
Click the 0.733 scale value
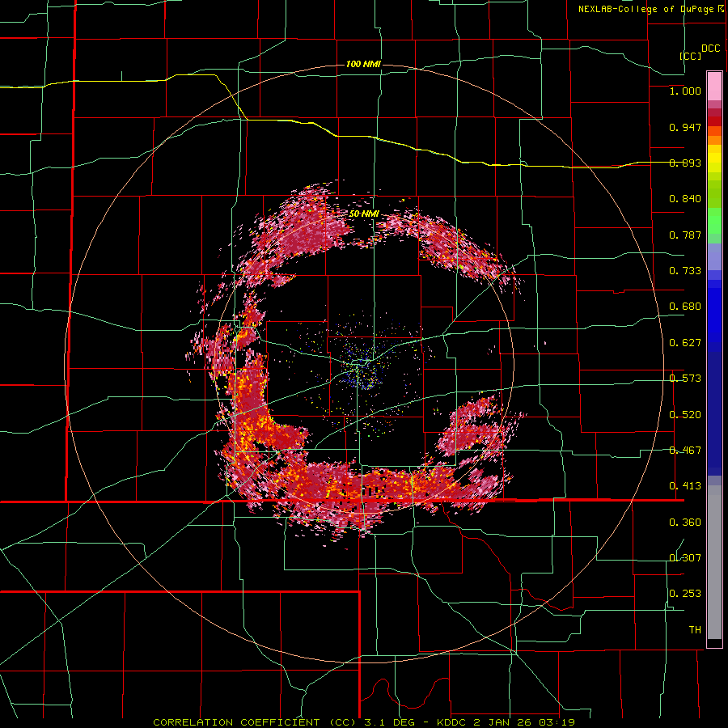coord(685,271)
